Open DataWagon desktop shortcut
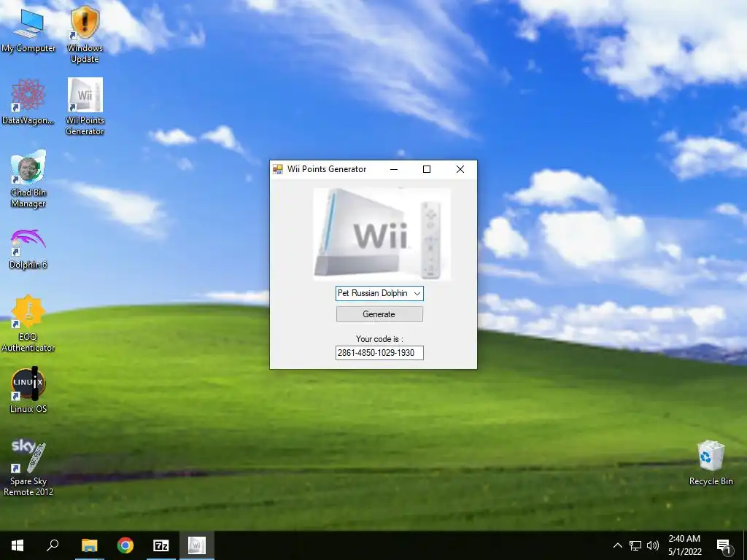The width and height of the screenshot is (747, 560). [28, 102]
